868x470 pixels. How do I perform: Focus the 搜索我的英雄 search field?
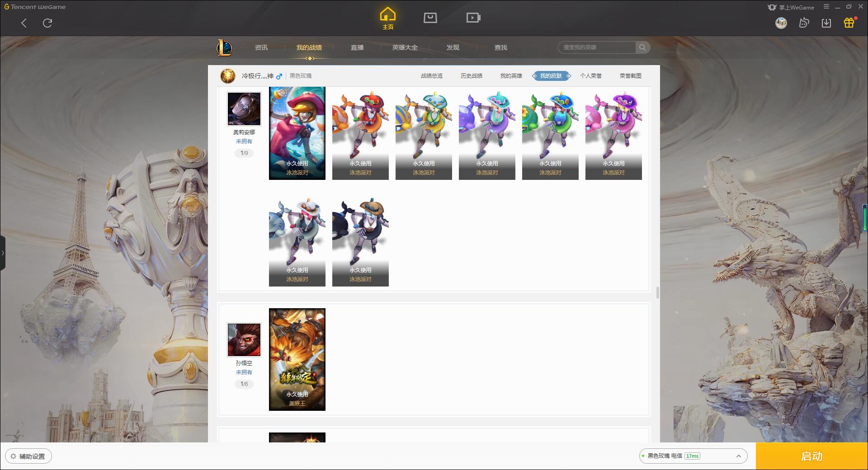click(597, 47)
